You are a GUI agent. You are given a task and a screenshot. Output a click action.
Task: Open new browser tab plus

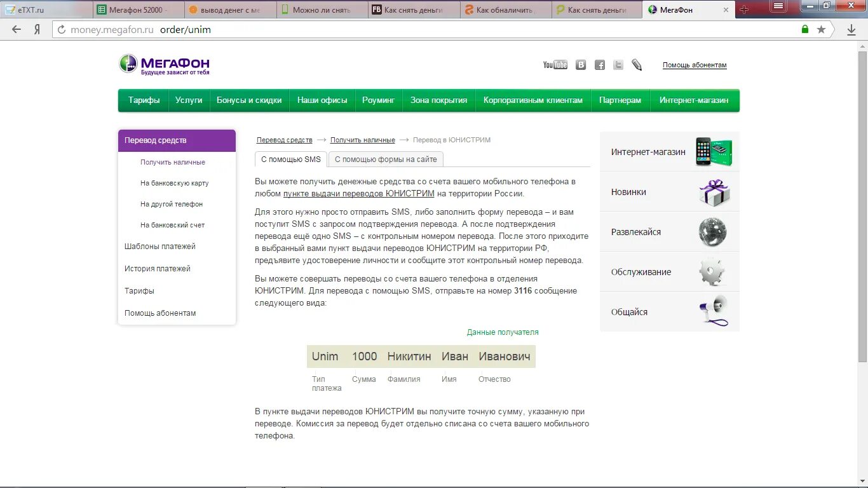coord(744,10)
